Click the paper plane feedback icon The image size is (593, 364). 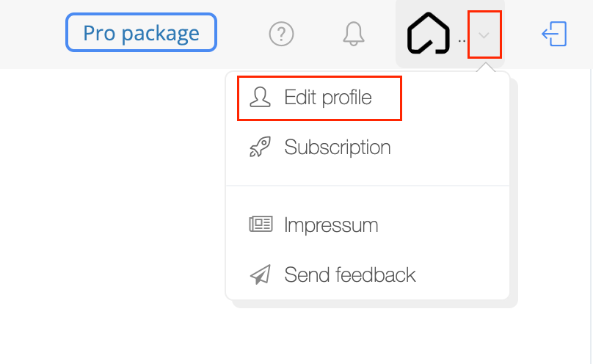pos(261,274)
